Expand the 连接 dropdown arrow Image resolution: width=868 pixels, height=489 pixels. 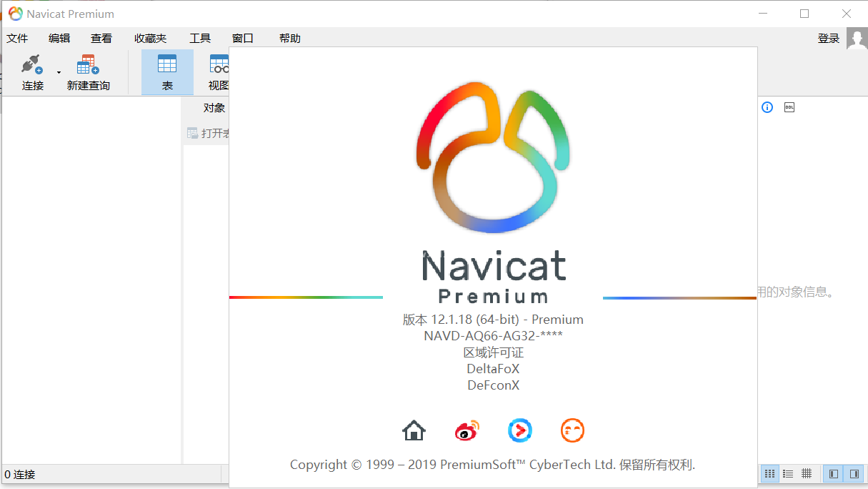tap(59, 72)
